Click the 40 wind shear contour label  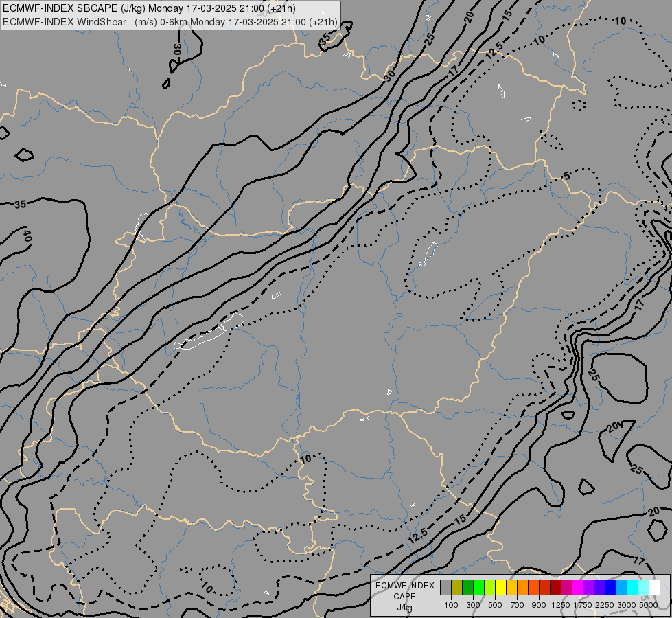pos(27,236)
